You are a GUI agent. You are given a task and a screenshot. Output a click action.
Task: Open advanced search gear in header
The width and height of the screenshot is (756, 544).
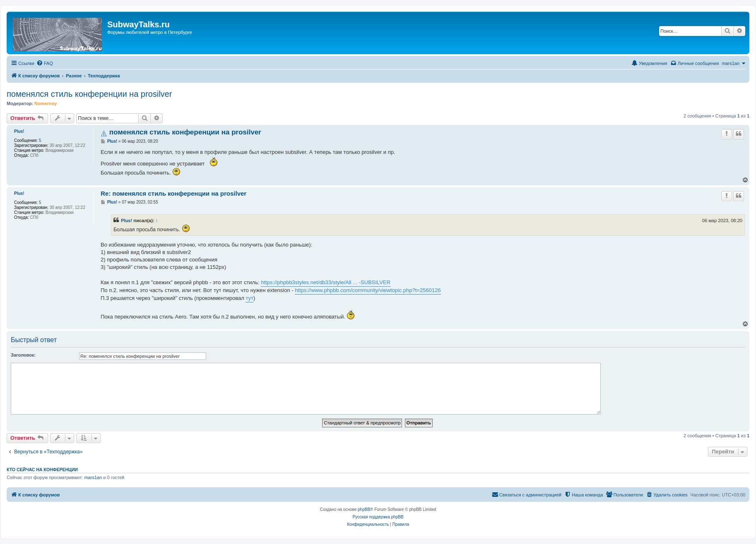coord(739,31)
